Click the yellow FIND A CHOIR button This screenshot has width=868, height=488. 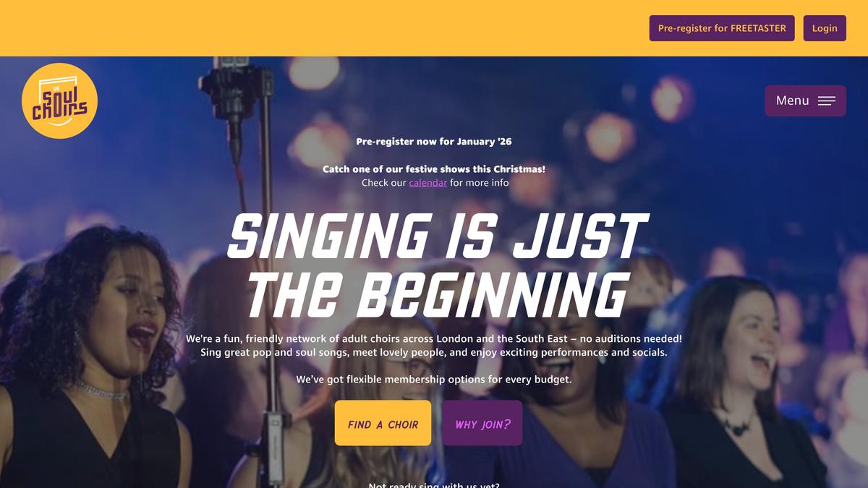[383, 423]
